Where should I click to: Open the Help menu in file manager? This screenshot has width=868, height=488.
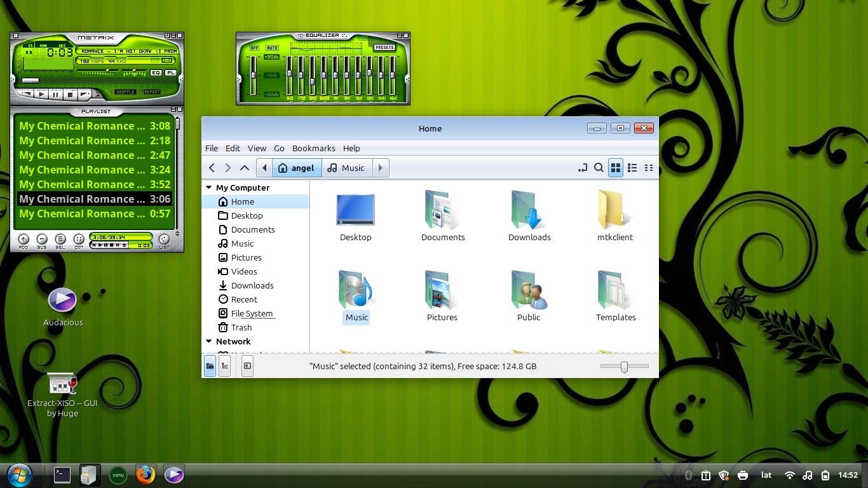(351, 148)
